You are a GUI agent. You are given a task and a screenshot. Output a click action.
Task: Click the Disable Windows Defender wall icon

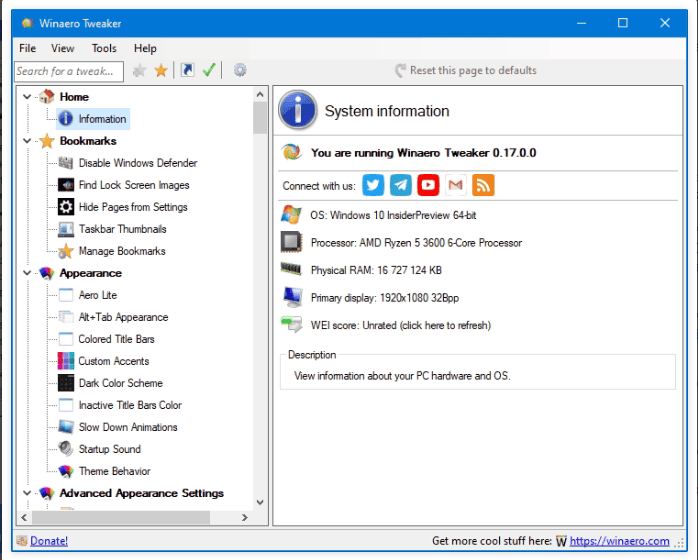point(66,163)
